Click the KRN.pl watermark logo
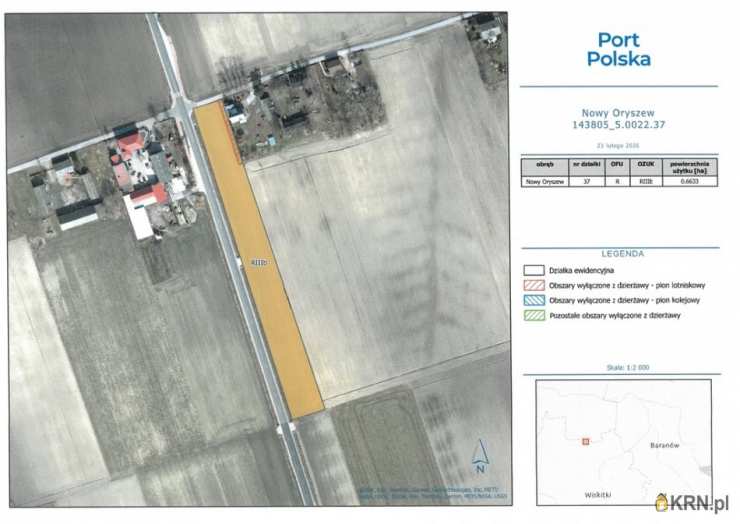740x524 pixels. 691,501
